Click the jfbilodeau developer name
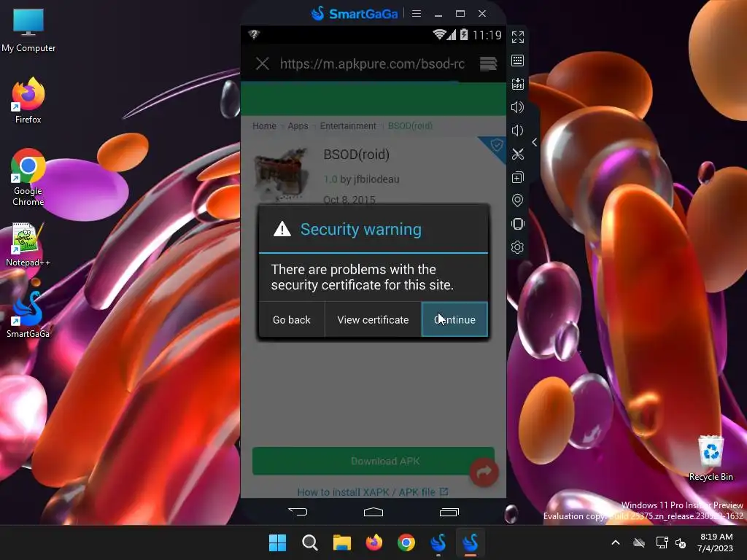The image size is (747, 560). click(x=376, y=179)
